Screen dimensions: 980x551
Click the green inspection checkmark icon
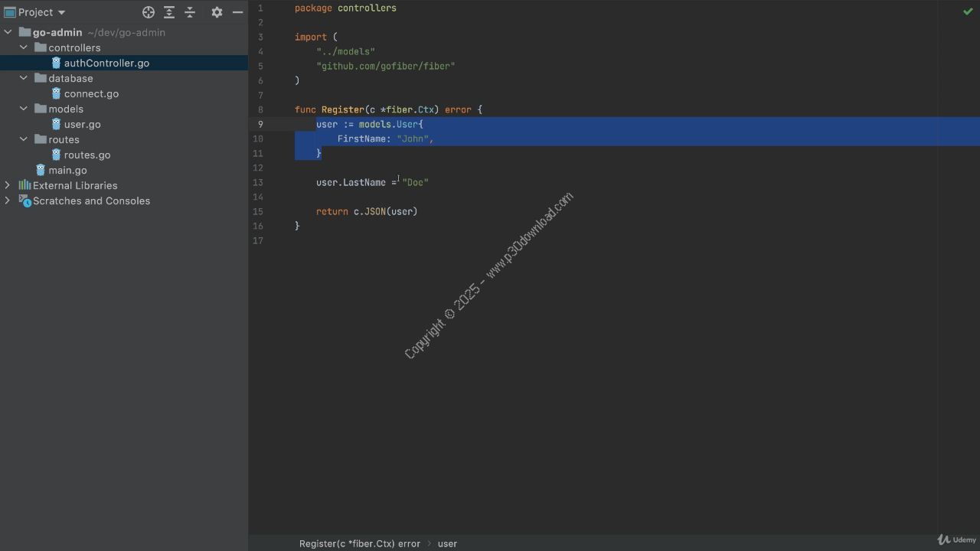[968, 11]
